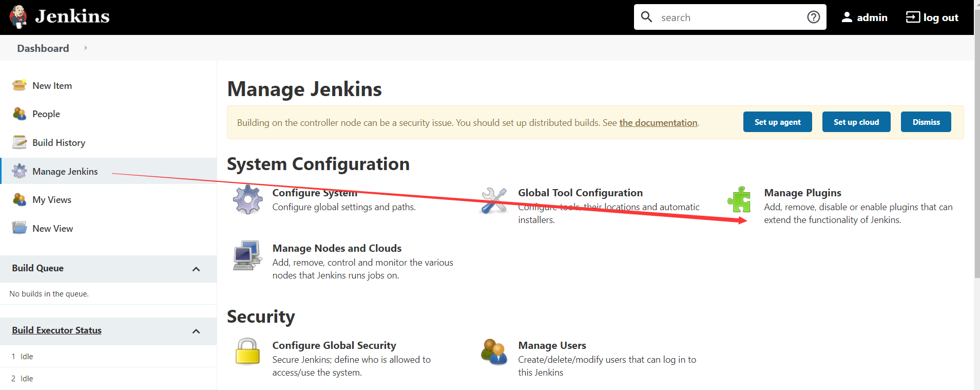The image size is (980, 390).
Task: Open New Item from the sidebar
Action: (x=52, y=86)
